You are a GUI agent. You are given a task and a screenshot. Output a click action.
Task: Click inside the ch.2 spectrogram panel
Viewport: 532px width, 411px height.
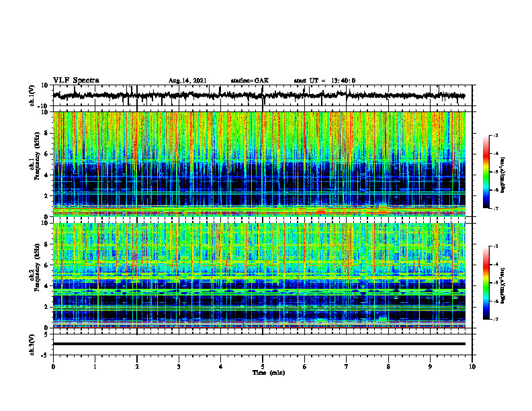coord(259,275)
